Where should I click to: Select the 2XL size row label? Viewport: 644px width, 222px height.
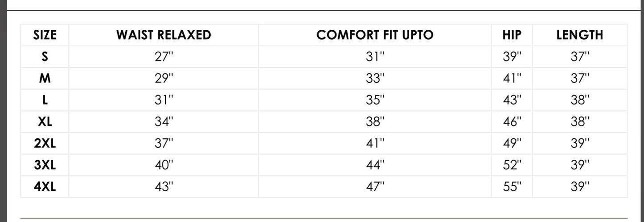(x=45, y=143)
